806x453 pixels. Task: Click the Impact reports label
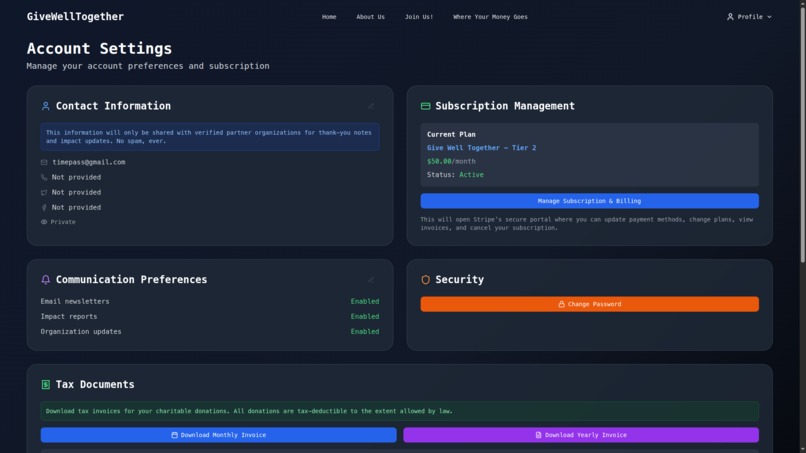68,316
